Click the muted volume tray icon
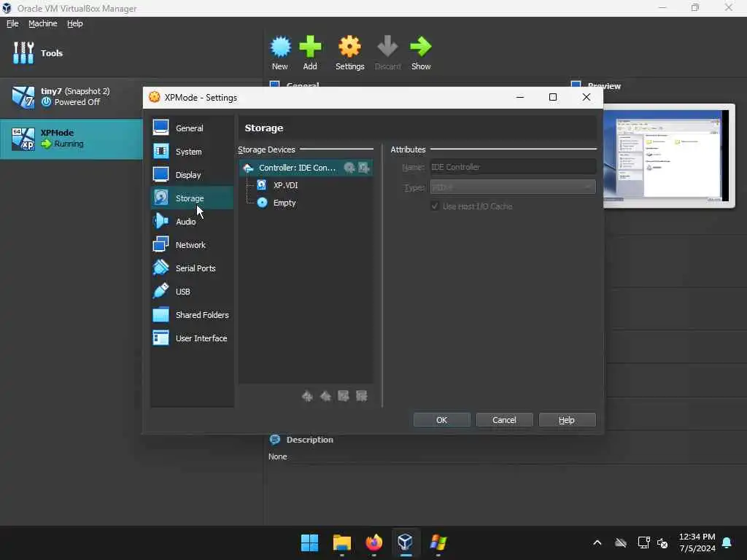Image resolution: width=747 pixels, height=560 pixels. pyautogui.click(x=662, y=542)
